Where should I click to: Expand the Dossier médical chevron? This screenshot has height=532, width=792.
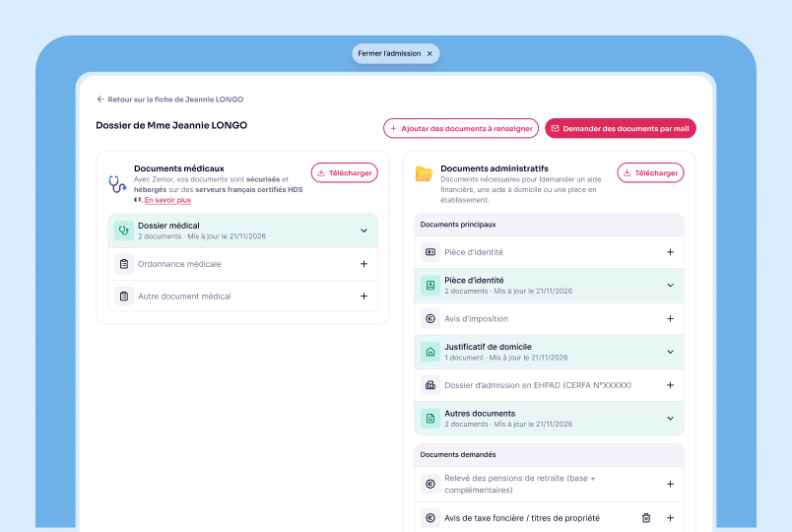click(x=363, y=231)
